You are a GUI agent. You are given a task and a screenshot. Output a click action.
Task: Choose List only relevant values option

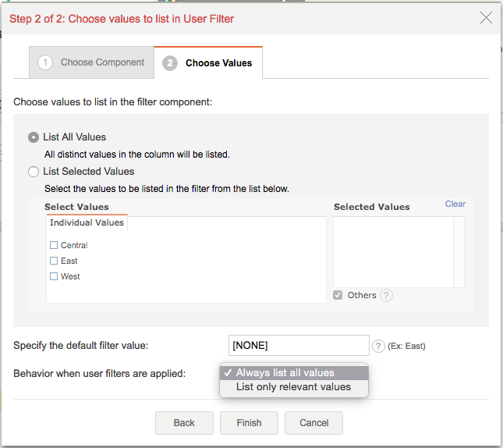click(293, 387)
